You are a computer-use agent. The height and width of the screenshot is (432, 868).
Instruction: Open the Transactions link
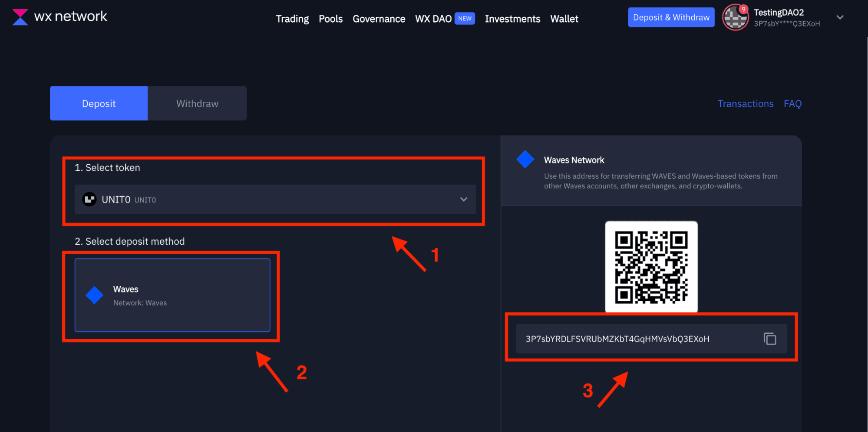(745, 103)
